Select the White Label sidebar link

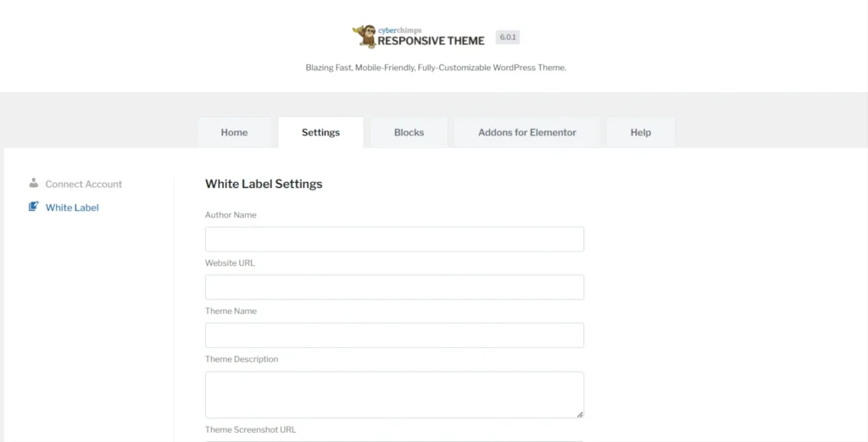(x=72, y=207)
